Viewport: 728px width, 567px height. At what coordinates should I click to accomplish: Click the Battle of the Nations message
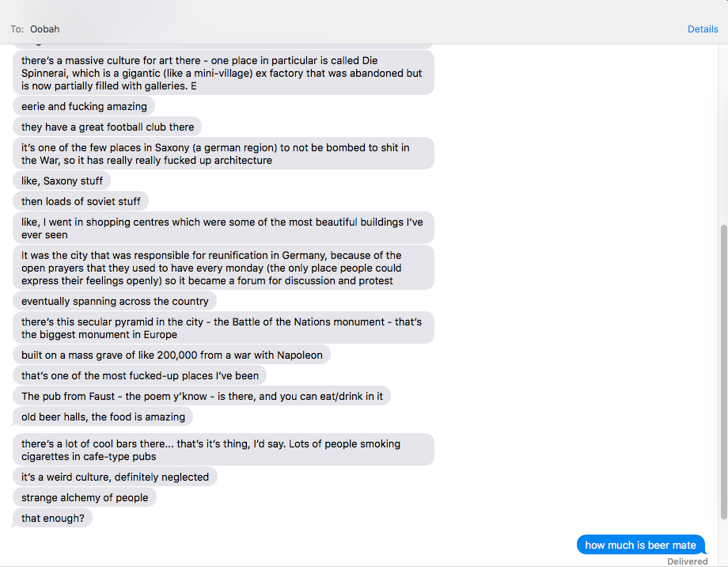223,328
